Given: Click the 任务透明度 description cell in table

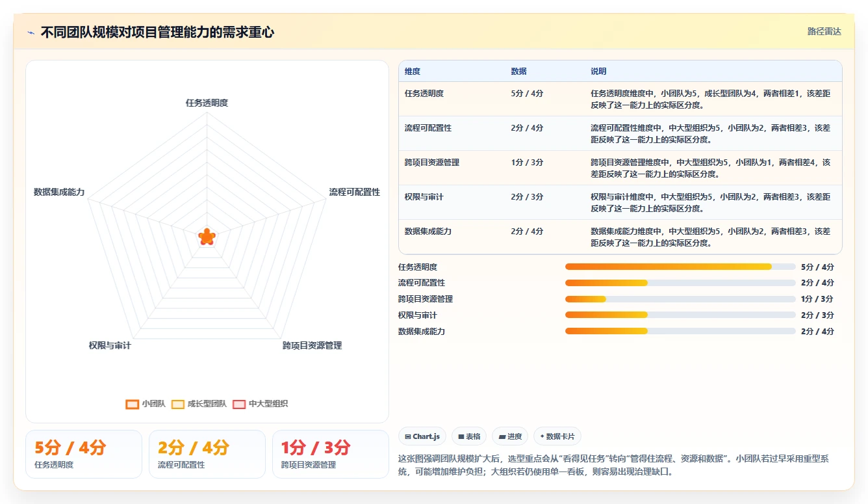Looking at the screenshot, I should coord(711,99).
